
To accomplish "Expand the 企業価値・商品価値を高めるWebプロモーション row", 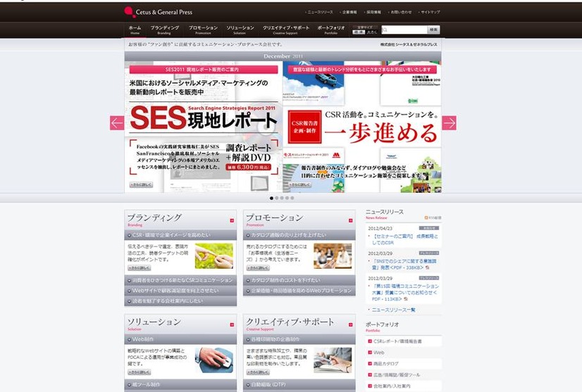I will click(299, 291).
